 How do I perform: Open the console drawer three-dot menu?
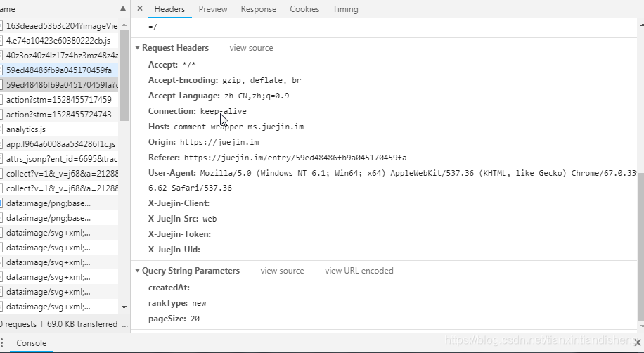pyautogui.click(x=1, y=343)
